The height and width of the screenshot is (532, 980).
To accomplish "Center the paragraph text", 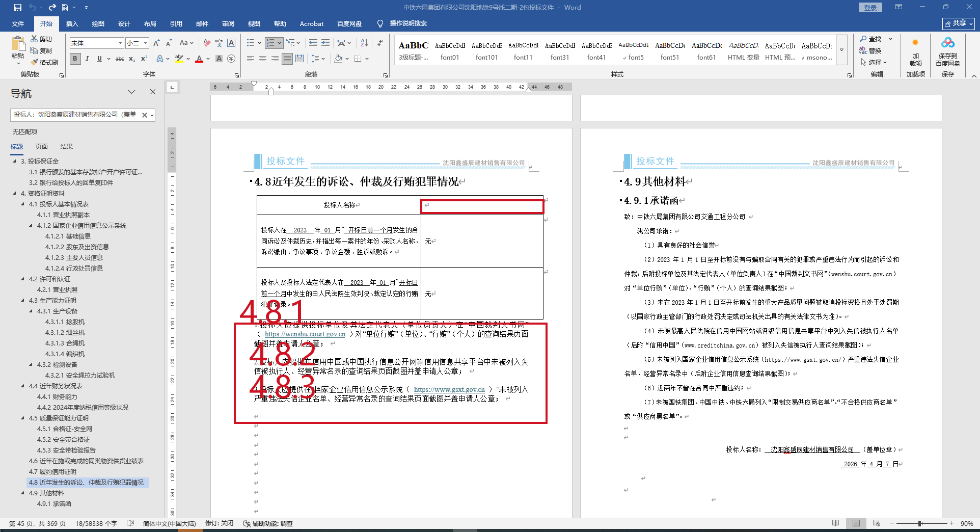I will (263, 59).
